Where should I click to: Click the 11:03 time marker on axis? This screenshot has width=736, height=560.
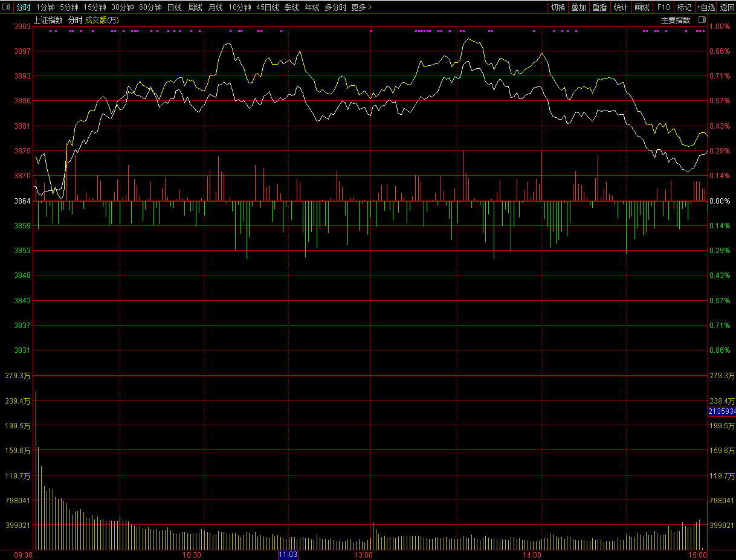coord(288,555)
